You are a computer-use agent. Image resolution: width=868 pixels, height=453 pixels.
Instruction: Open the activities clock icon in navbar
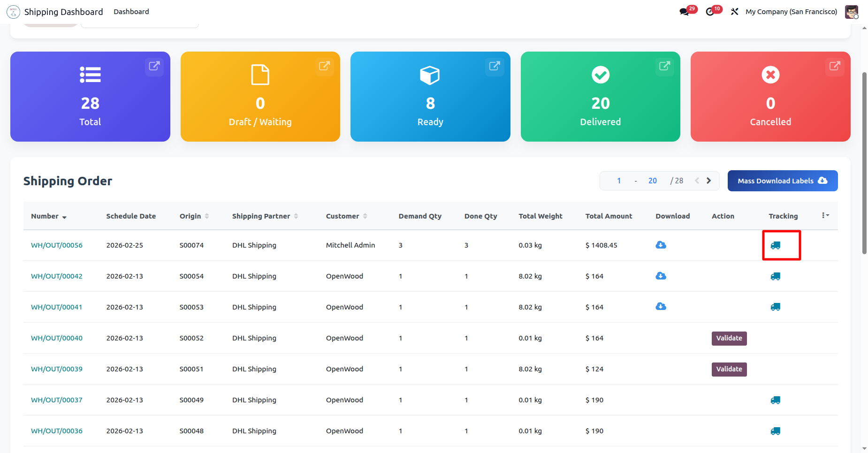pos(710,12)
